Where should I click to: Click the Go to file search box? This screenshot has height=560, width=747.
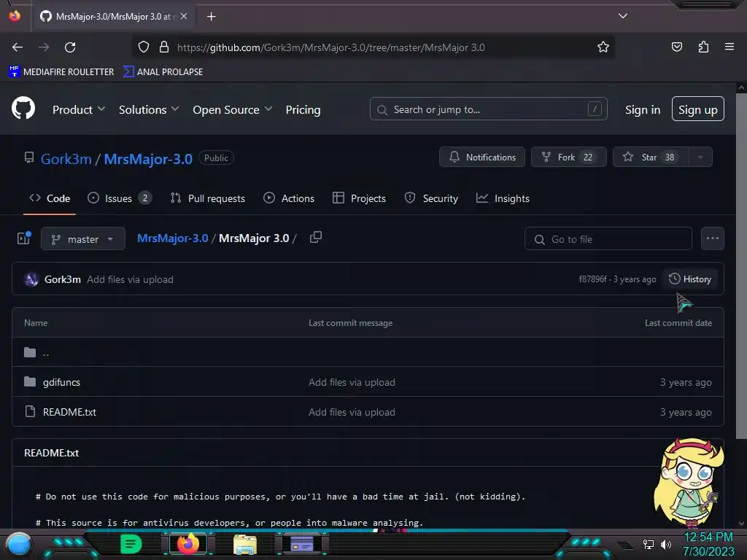(608, 238)
